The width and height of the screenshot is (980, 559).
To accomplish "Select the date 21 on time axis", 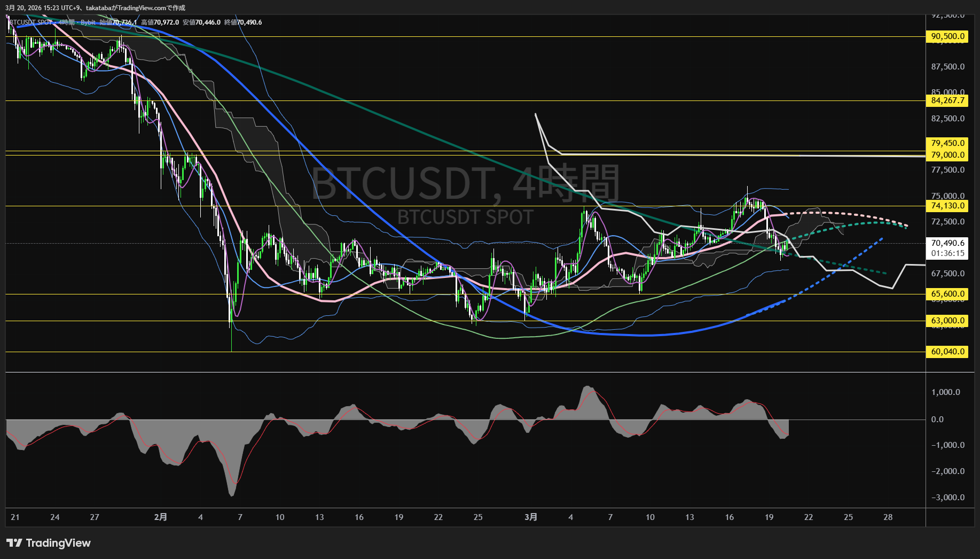I will coord(15,517).
